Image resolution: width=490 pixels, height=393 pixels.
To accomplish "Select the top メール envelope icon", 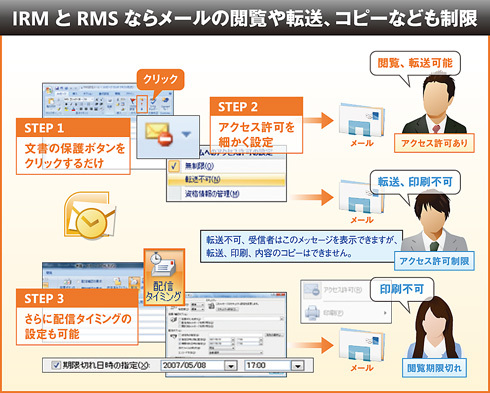I will 362,120.
